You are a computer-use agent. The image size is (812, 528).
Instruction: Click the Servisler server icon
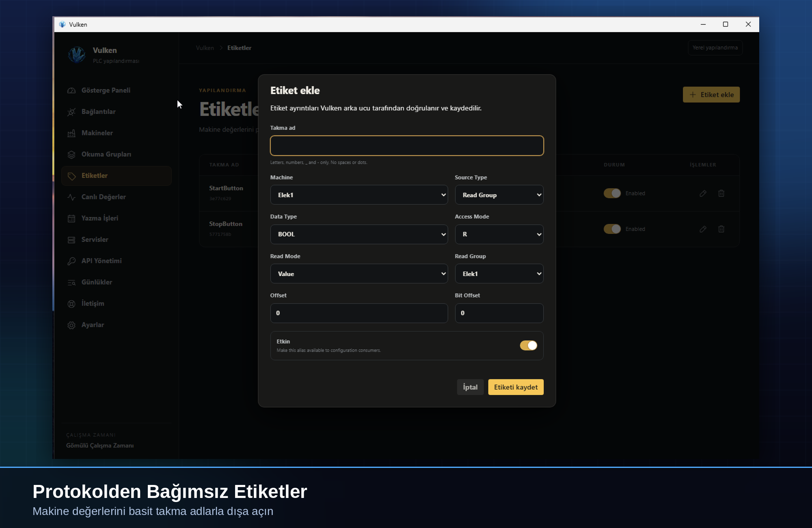tap(71, 240)
